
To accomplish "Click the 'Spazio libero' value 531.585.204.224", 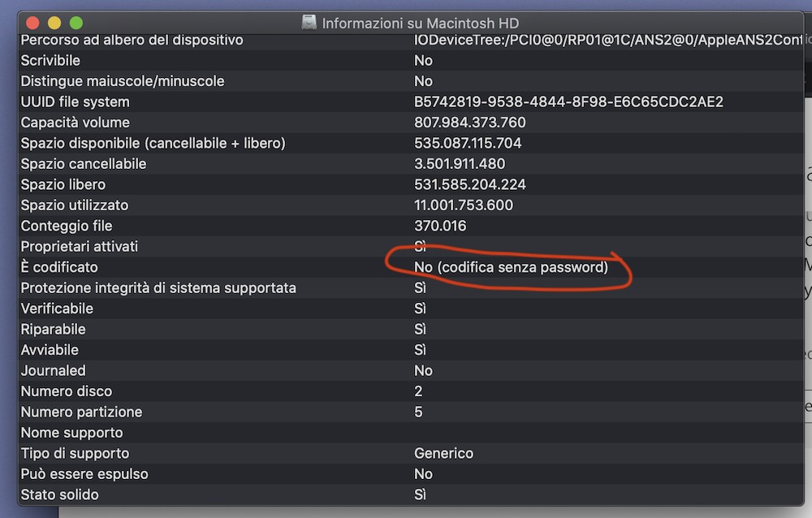I will (x=469, y=184).
